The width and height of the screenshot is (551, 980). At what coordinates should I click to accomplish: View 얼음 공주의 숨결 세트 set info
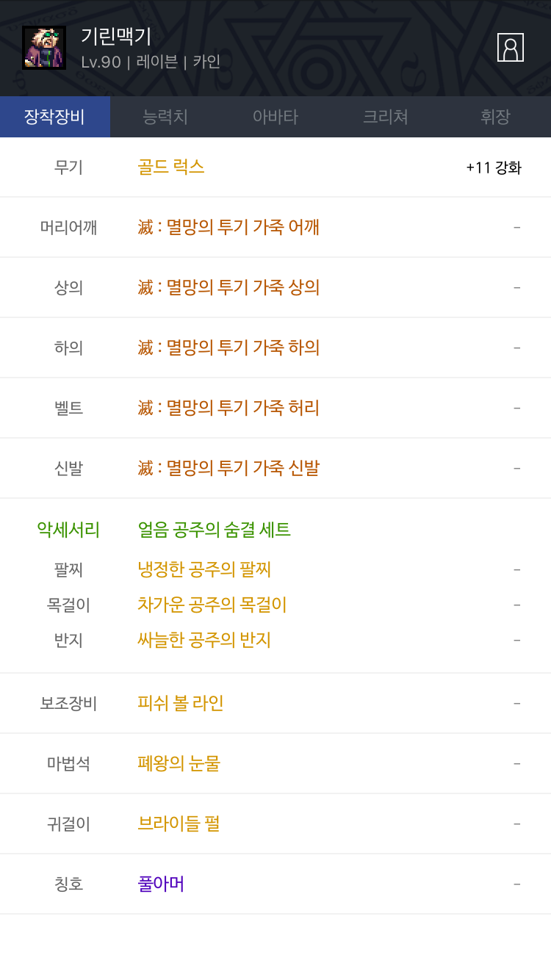pos(215,530)
